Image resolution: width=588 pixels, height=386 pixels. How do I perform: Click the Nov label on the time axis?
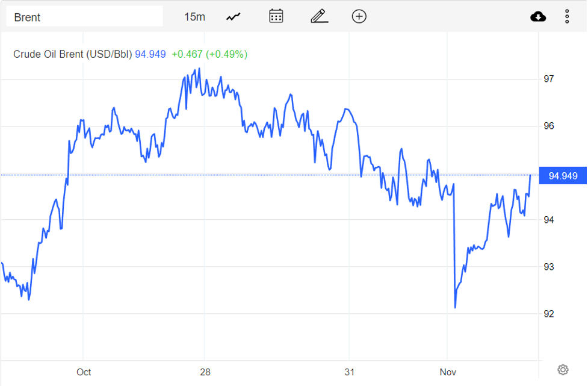pos(448,372)
